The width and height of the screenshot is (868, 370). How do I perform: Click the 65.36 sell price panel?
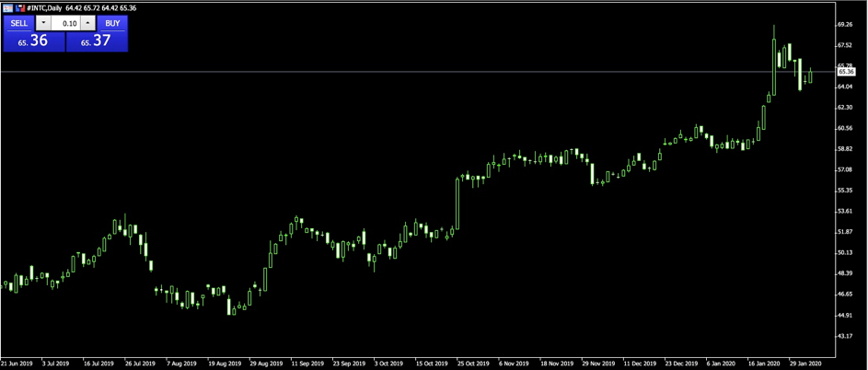[x=34, y=41]
